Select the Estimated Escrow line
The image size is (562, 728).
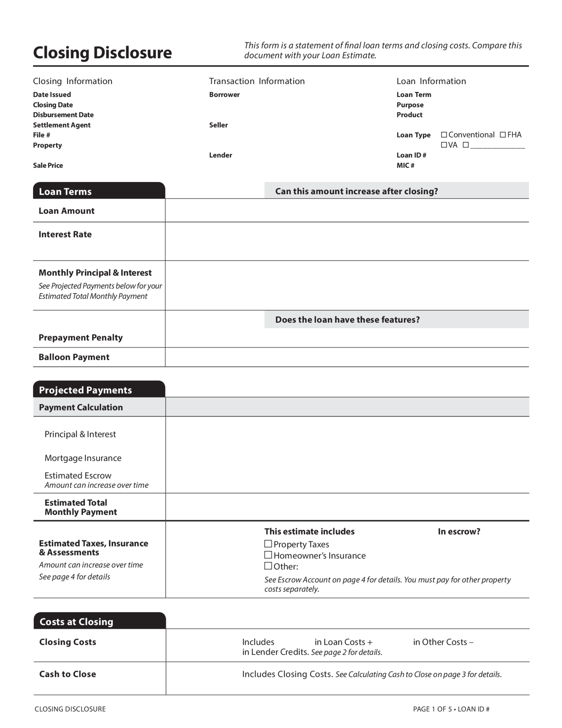pyautogui.click(x=78, y=476)
